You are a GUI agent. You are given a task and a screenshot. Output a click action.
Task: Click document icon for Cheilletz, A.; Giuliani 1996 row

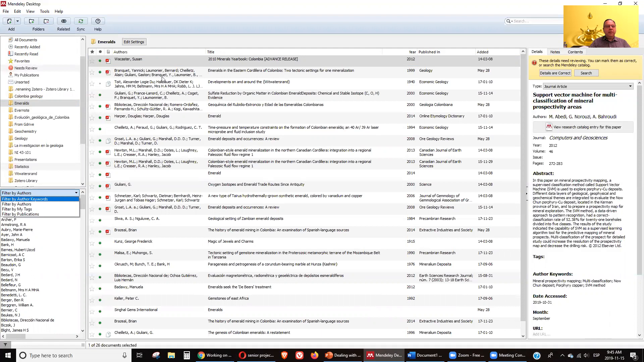(x=108, y=335)
